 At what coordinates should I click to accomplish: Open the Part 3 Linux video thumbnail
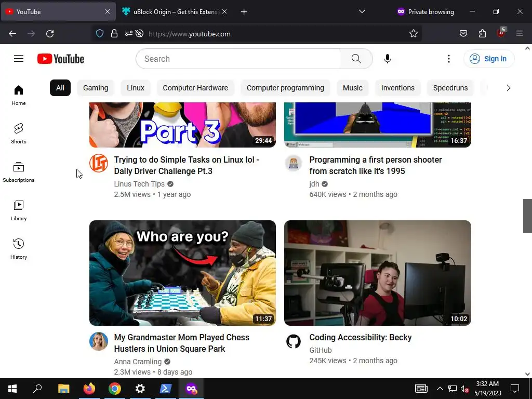point(182,125)
